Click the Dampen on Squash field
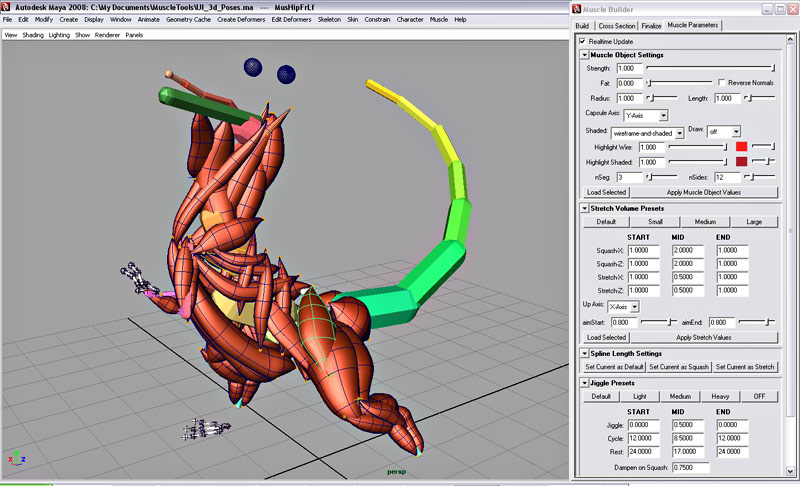Screen dimensions: 800x486 pyautogui.click(x=690, y=467)
